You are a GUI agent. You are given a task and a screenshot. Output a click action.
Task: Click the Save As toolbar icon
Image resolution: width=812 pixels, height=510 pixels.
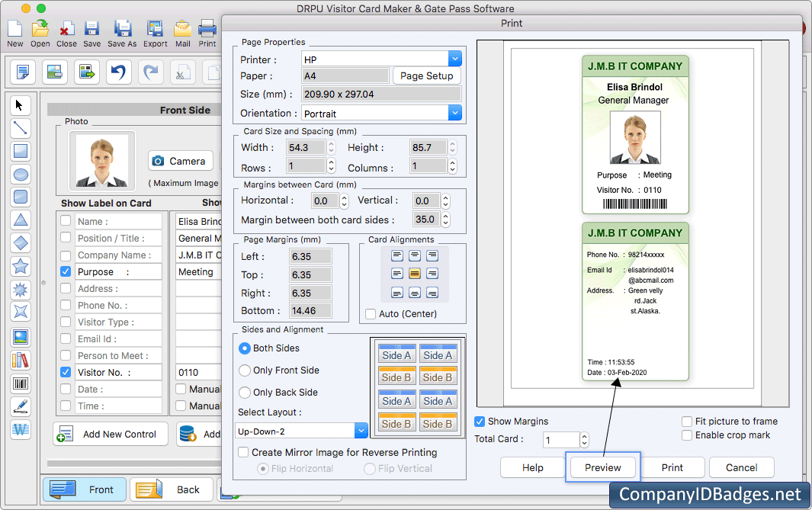(122, 34)
